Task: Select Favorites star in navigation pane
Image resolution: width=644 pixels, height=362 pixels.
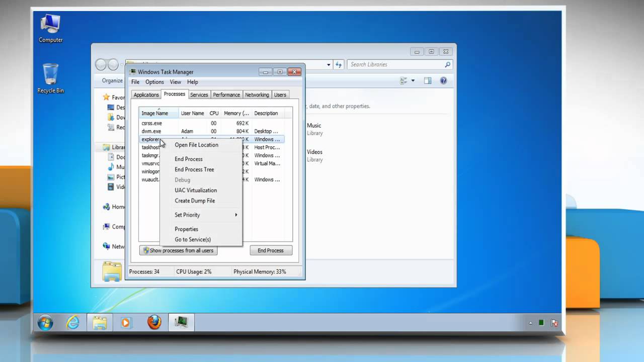Action: pos(106,97)
